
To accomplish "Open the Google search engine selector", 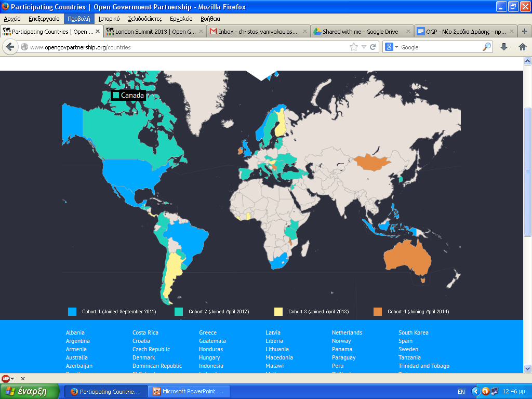I will (x=391, y=47).
